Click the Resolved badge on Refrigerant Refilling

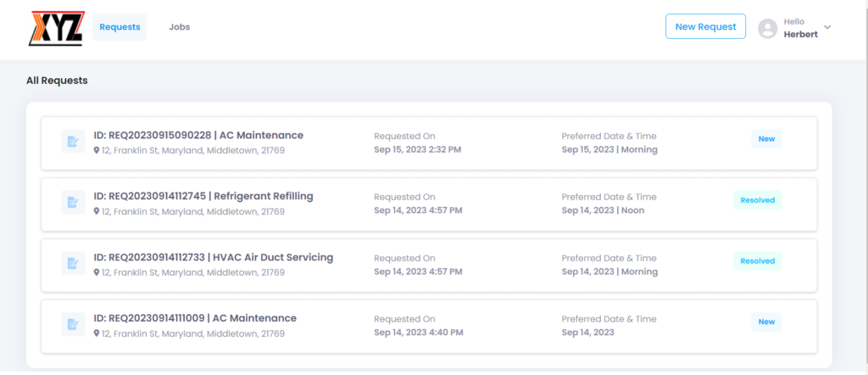point(757,200)
